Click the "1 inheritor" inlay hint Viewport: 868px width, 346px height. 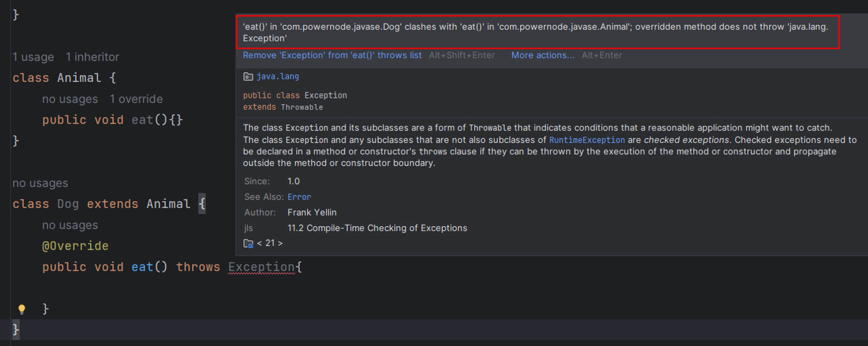[92, 57]
